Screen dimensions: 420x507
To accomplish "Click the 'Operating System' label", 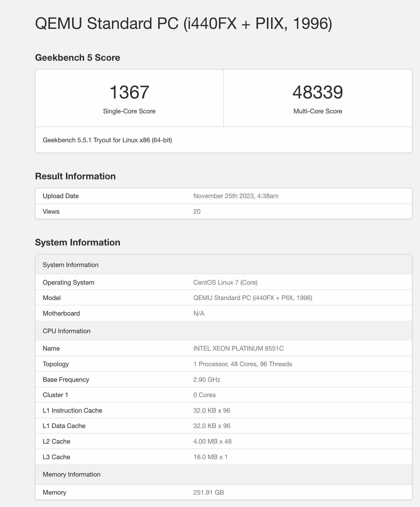I will [68, 283].
